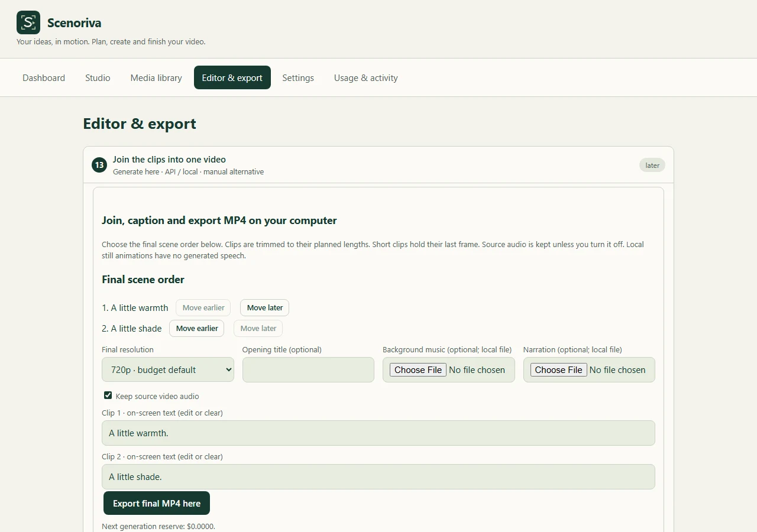Click Export final MP4 here button

click(x=157, y=503)
